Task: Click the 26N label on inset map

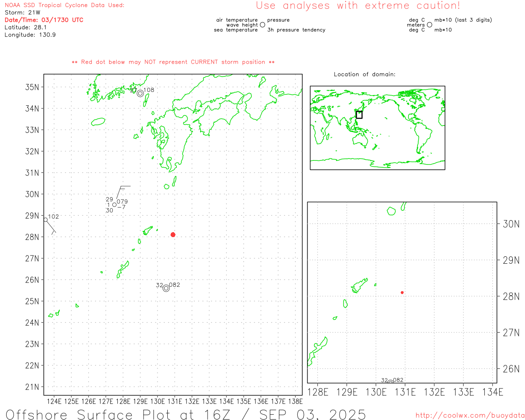Action: [511, 369]
